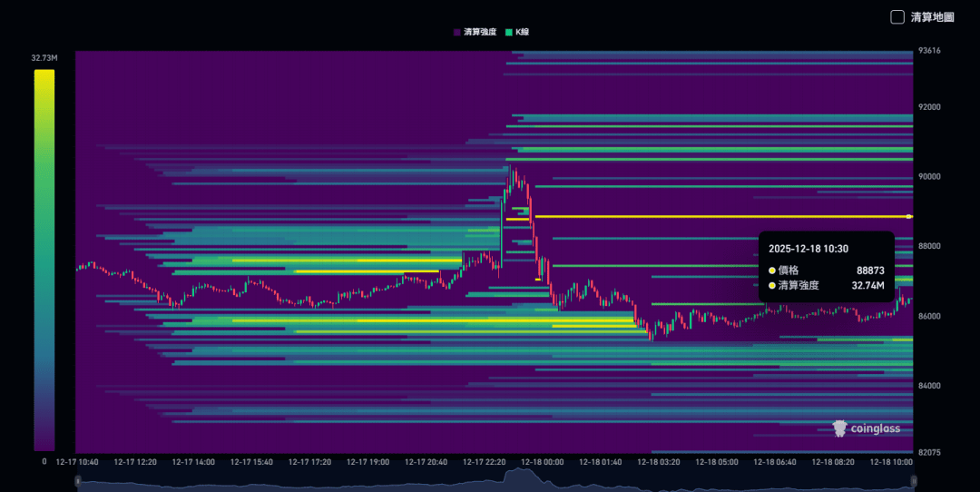
Task: Click the intensity color scale bar
Action: tap(44, 260)
